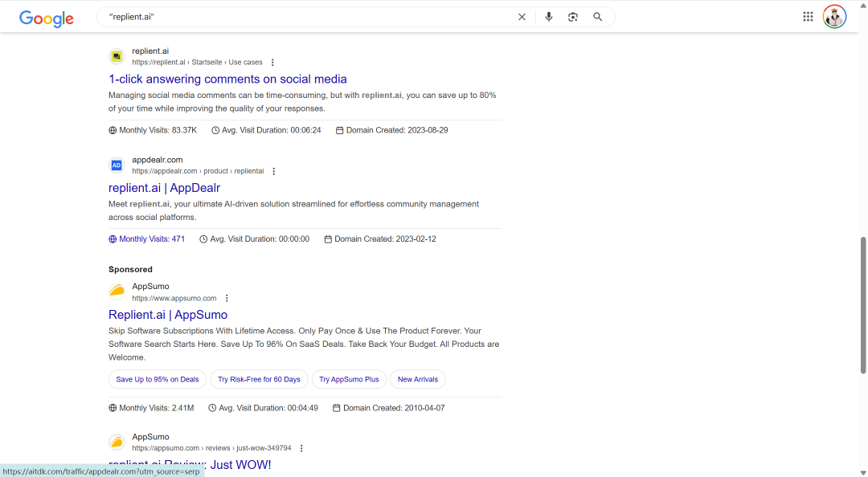The height and width of the screenshot is (477, 868).
Task: Click the appdealr.com AD favicon
Action: [x=117, y=165]
